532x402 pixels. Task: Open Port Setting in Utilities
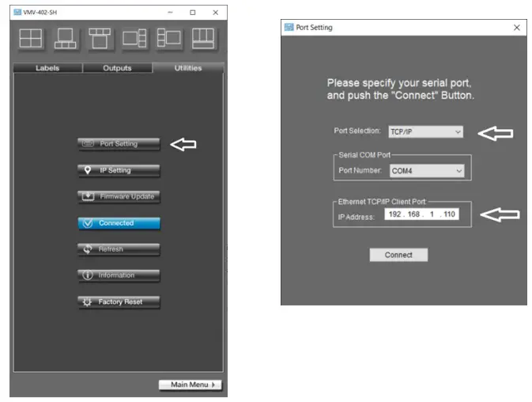pos(119,143)
